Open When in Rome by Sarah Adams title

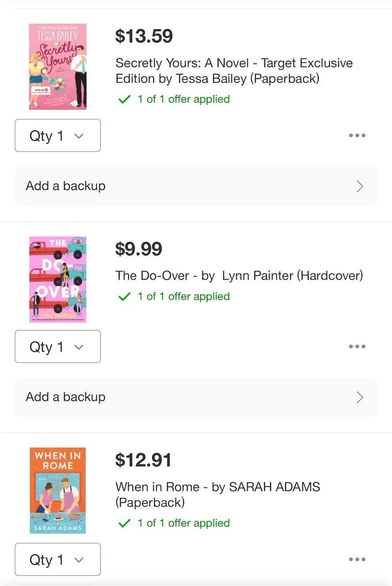click(218, 495)
